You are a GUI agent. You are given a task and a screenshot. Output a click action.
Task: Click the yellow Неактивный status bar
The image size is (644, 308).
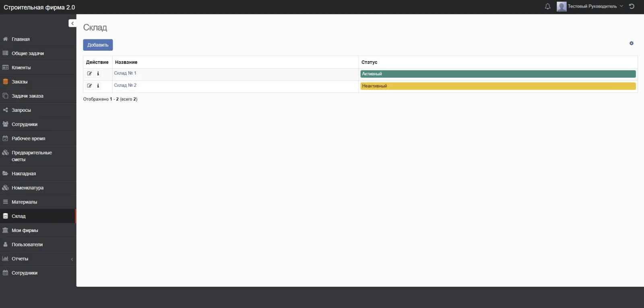click(x=497, y=86)
